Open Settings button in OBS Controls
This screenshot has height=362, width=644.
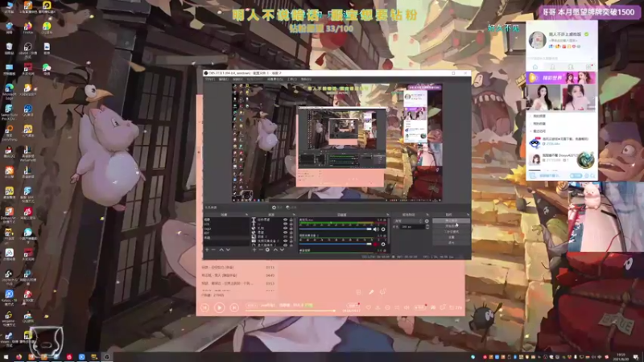(x=451, y=237)
